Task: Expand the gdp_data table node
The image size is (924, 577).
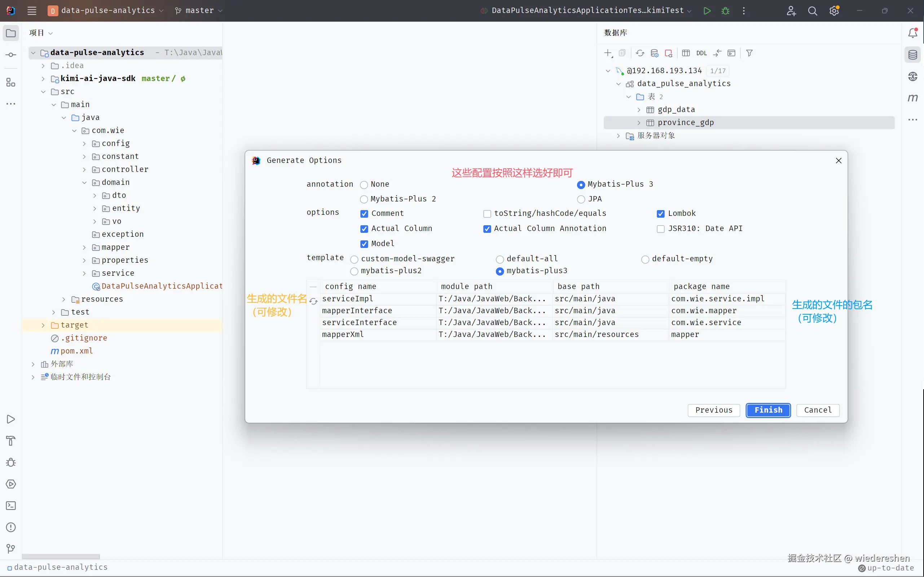Action: click(639, 110)
